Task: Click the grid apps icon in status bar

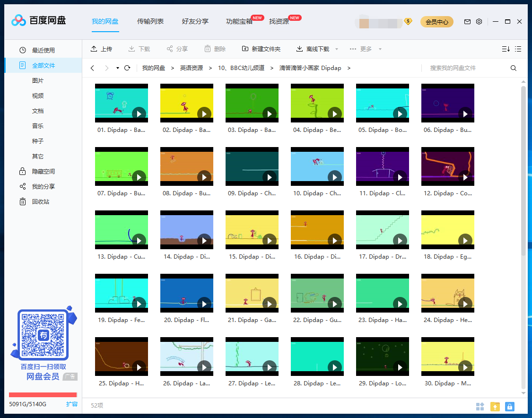Action: tap(480, 406)
